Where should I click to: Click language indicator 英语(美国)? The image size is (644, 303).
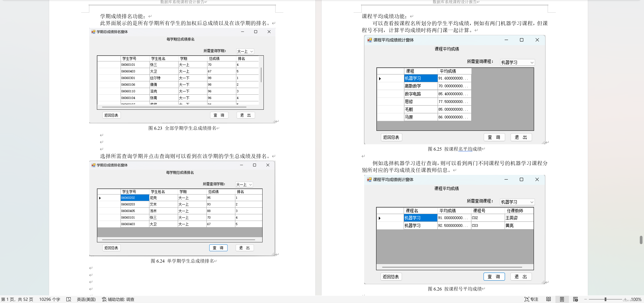coord(86,299)
